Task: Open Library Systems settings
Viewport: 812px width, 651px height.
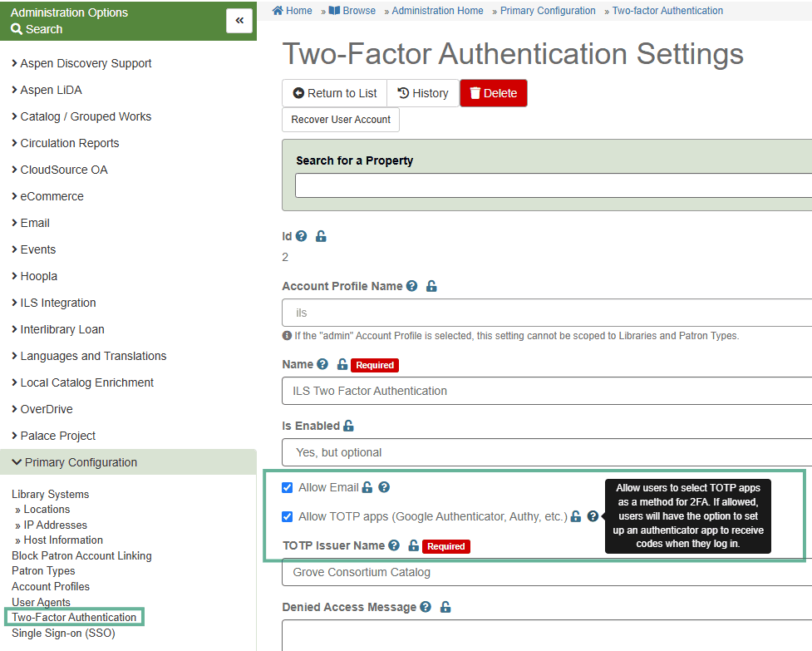Action: click(x=50, y=494)
